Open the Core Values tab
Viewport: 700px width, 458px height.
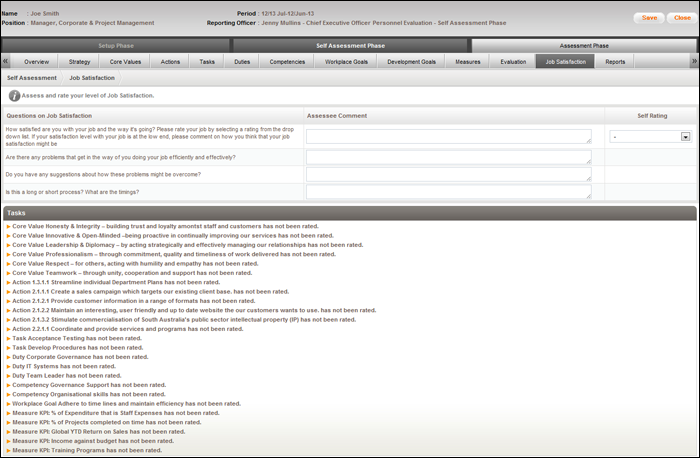pyautogui.click(x=125, y=62)
